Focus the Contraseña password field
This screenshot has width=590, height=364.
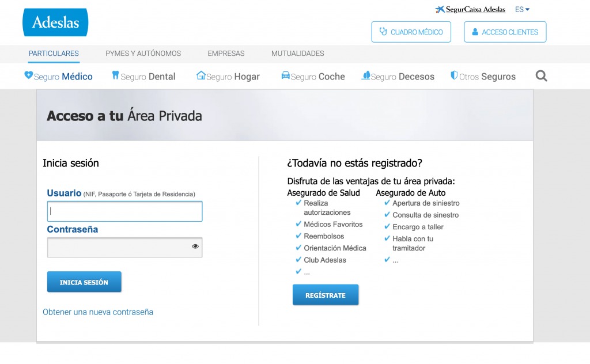[x=125, y=248]
